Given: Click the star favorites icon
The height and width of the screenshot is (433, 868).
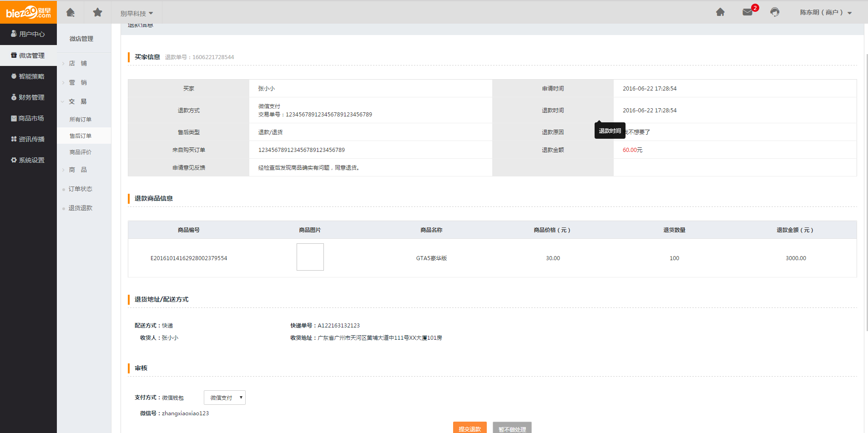Looking at the screenshot, I should tap(97, 12).
